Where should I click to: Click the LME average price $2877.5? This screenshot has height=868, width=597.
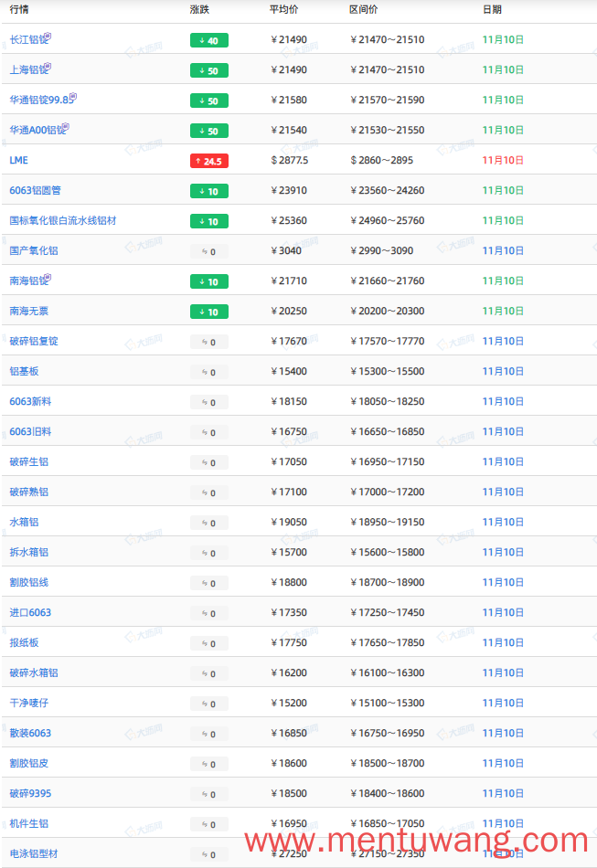click(x=290, y=160)
